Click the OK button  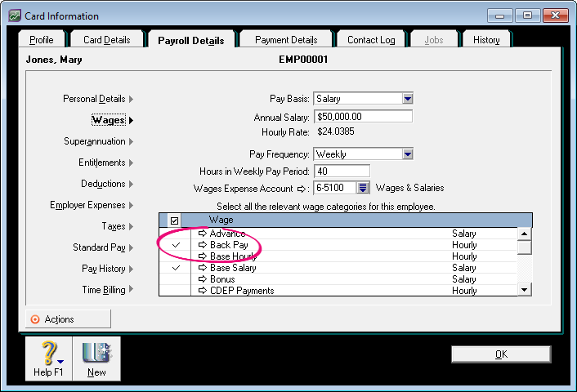tap(500, 354)
